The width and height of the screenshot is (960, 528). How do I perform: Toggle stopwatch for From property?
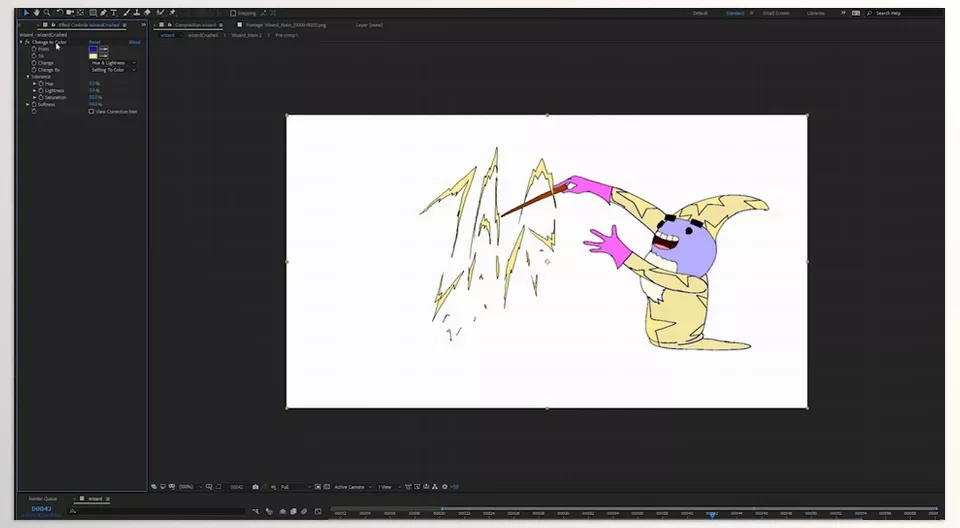pyautogui.click(x=34, y=49)
